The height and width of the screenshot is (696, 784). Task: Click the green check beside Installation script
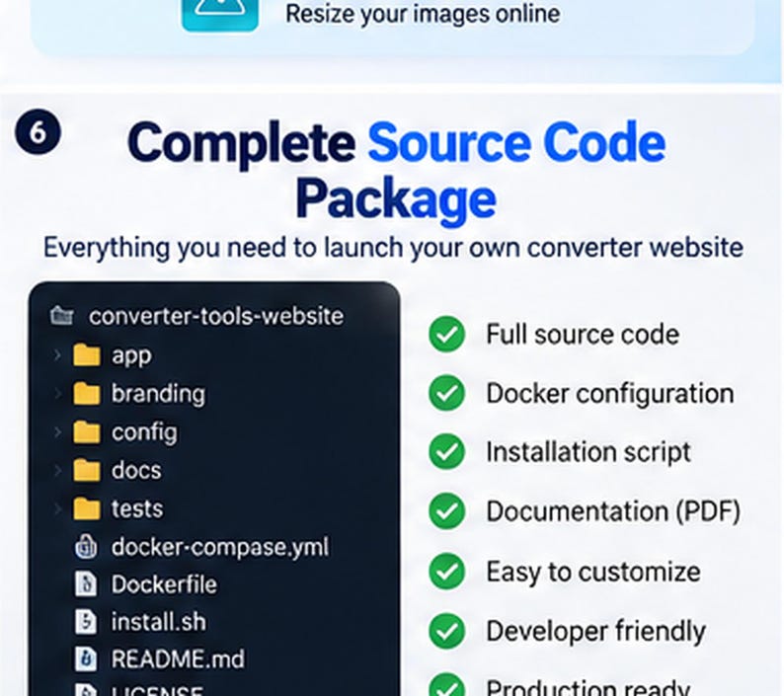pos(447,451)
